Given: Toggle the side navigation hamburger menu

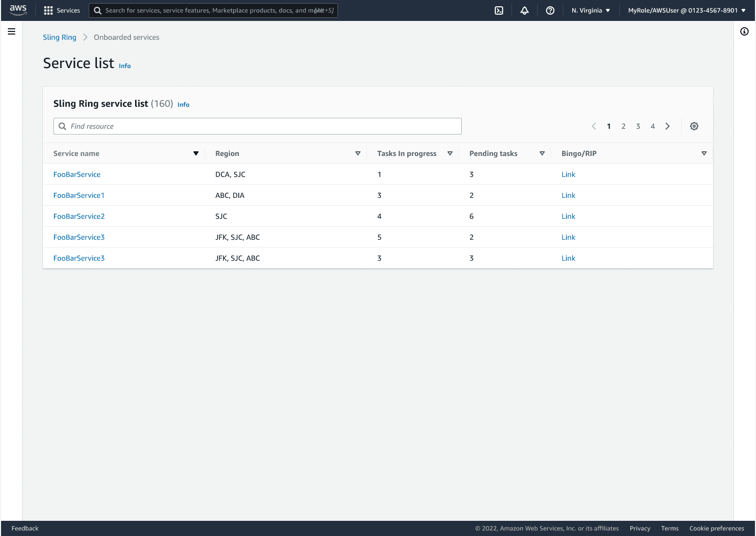Looking at the screenshot, I should [x=12, y=31].
